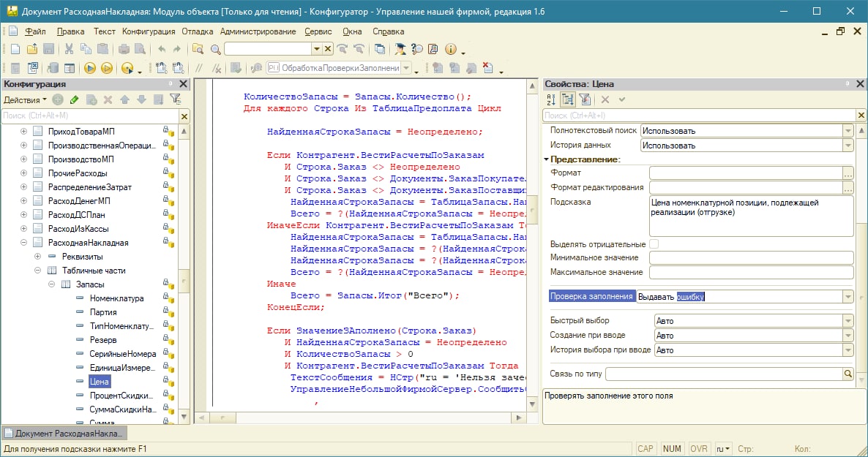
Task: Click the magnifier search icon in main toolbar
Action: 215,49
